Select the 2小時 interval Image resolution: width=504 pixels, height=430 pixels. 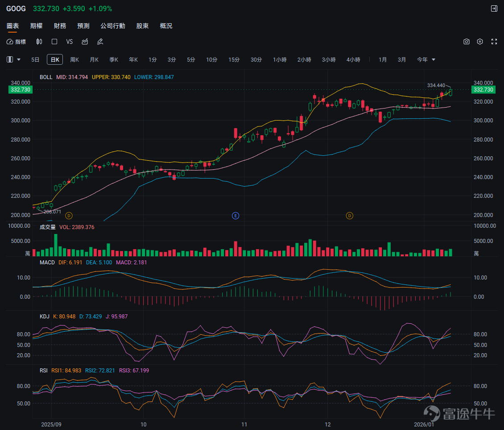[x=304, y=59]
